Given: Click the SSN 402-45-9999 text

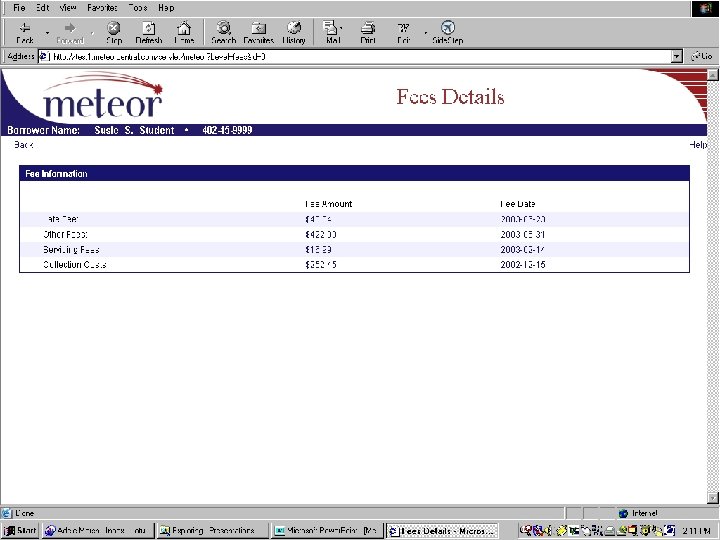Looking at the screenshot, I should click(x=227, y=130).
